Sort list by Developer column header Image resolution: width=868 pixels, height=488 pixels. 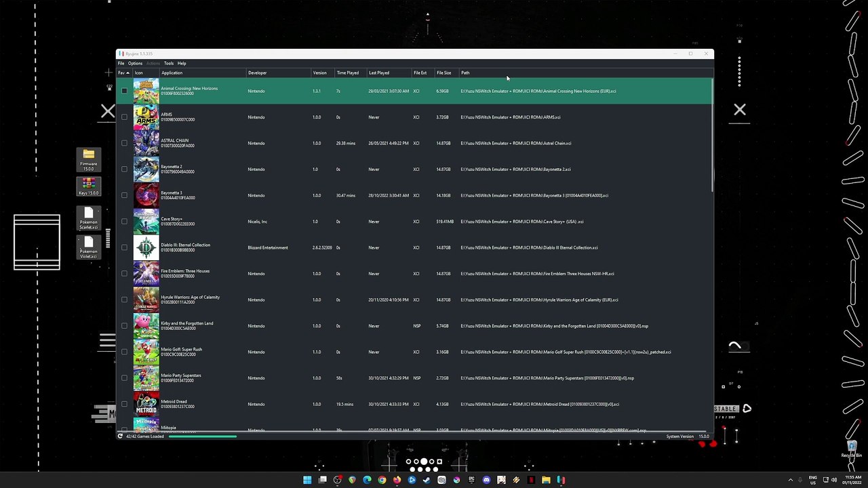(x=278, y=73)
